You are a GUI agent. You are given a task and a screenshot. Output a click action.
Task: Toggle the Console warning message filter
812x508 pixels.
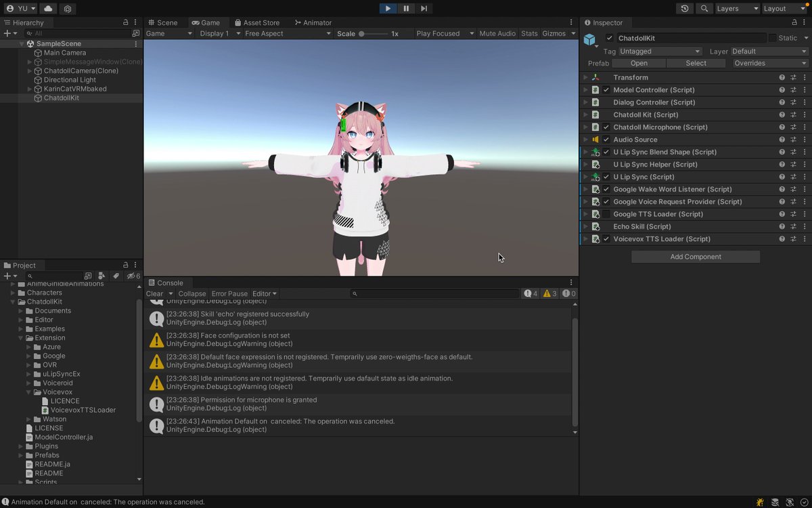pyautogui.click(x=550, y=294)
